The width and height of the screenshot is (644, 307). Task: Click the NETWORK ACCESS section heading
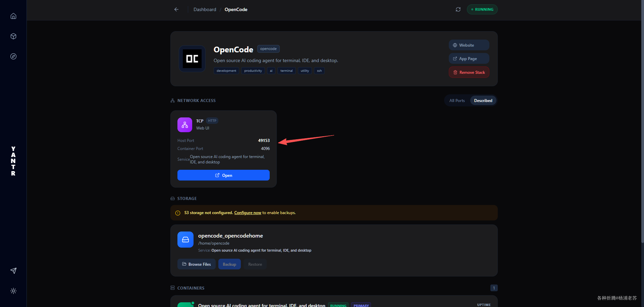click(x=197, y=101)
